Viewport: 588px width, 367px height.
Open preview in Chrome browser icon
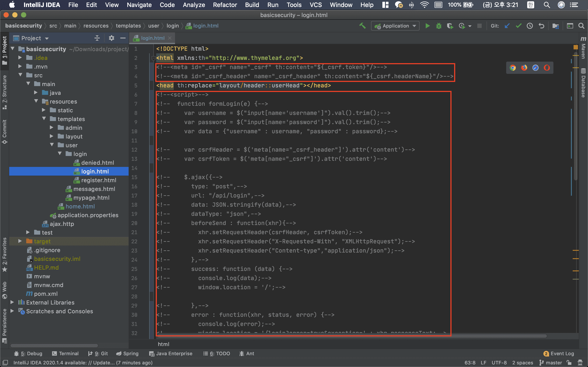513,68
